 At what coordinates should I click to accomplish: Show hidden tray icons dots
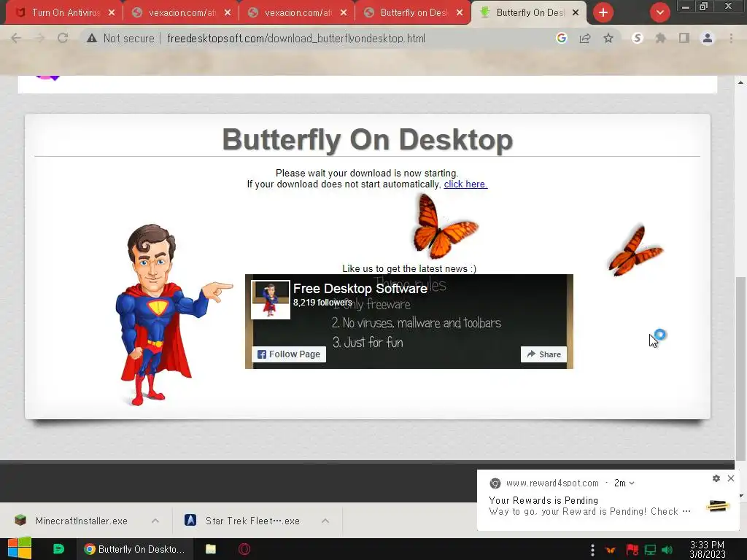(592, 550)
